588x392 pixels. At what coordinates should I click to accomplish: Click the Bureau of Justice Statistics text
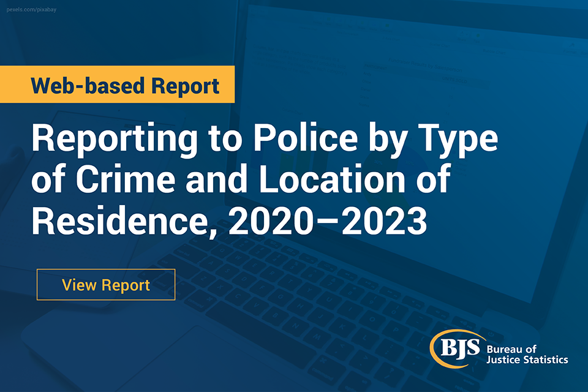coord(527,355)
